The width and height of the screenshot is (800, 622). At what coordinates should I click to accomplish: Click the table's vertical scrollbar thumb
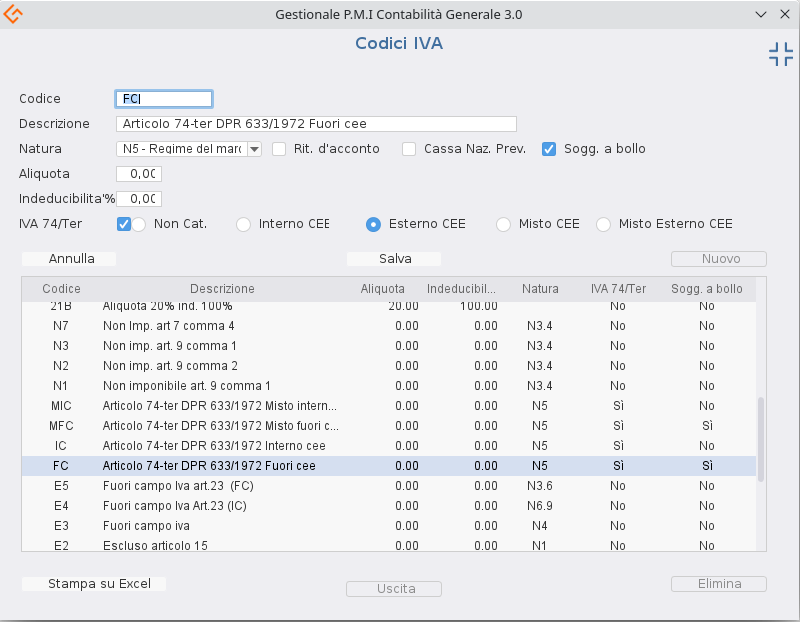pyautogui.click(x=760, y=438)
